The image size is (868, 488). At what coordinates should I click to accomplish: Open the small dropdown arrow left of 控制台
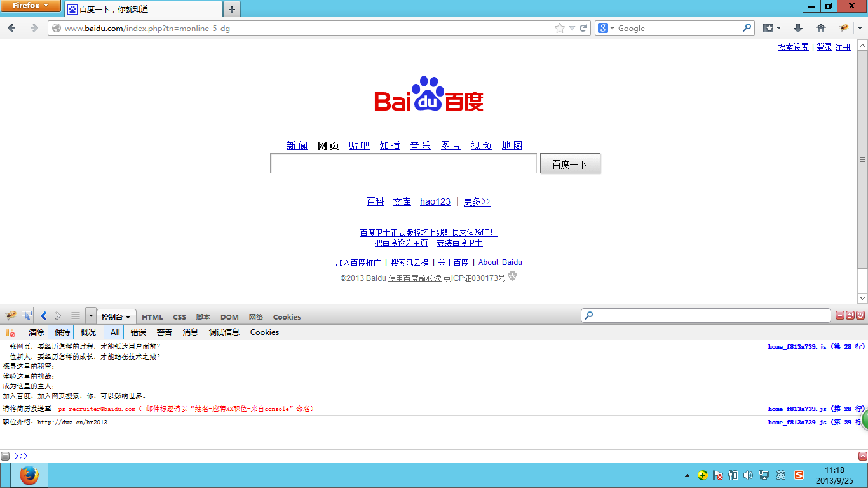point(91,316)
